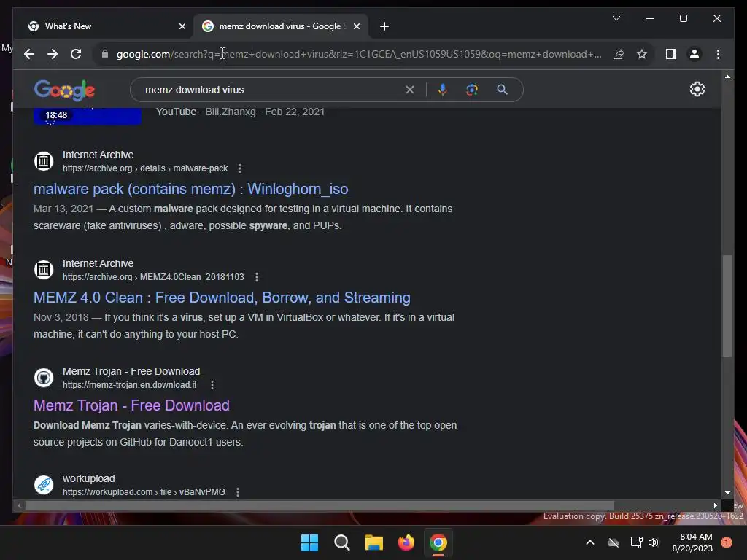Viewport: 747px width, 560px height.
Task: Click the YouTube video thumbnail 18:48
Action: 88,116
